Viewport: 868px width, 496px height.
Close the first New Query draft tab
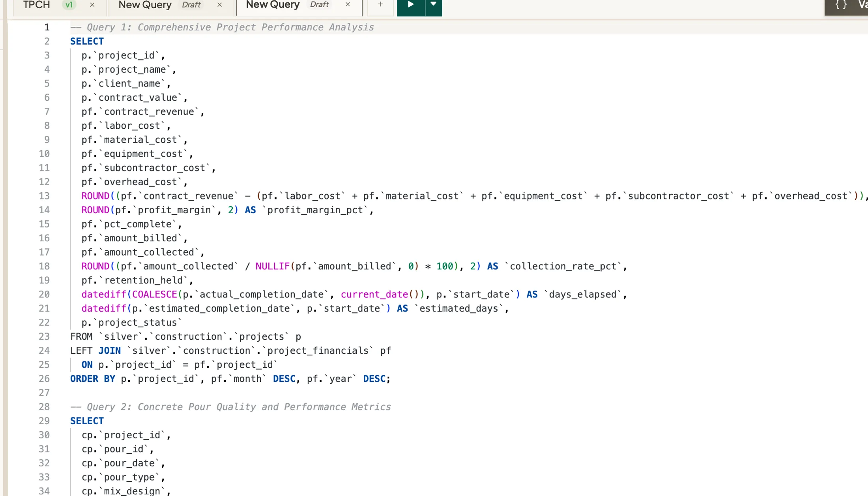[220, 5]
